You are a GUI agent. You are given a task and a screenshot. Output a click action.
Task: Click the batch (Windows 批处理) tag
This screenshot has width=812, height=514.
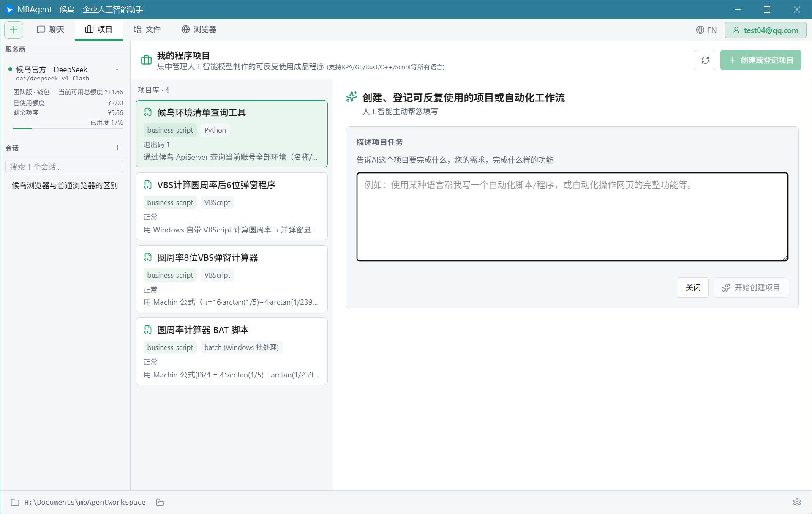click(x=241, y=347)
